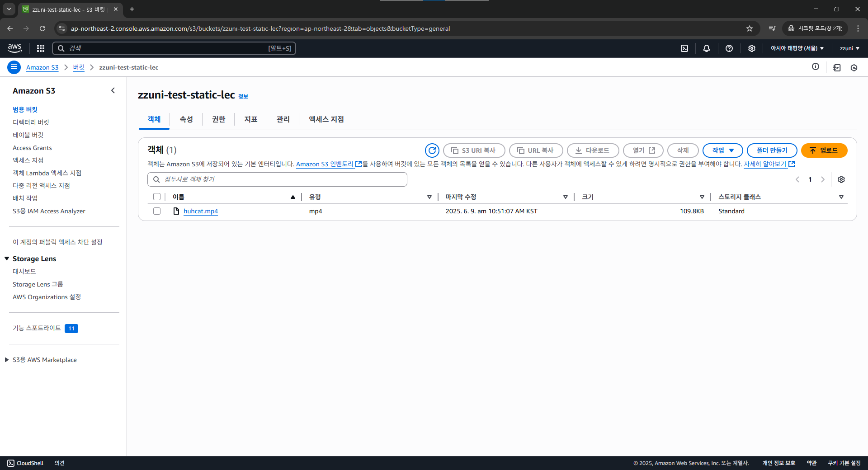The width and height of the screenshot is (868, 470).
Task: Sort by 유형 column arrow
Action: pyautogui.click(x=429, y=197)
